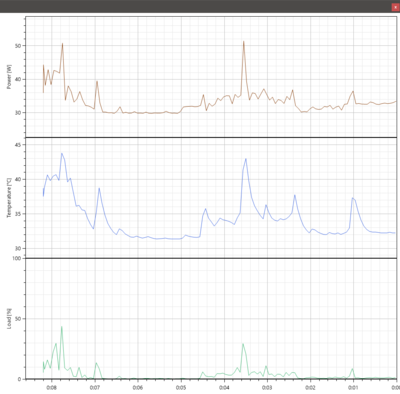Image resolution: width=400 pixels, height=394 pixels.
Task: Select the 0:07 time axis tick
Action: (x=95, y=388)
